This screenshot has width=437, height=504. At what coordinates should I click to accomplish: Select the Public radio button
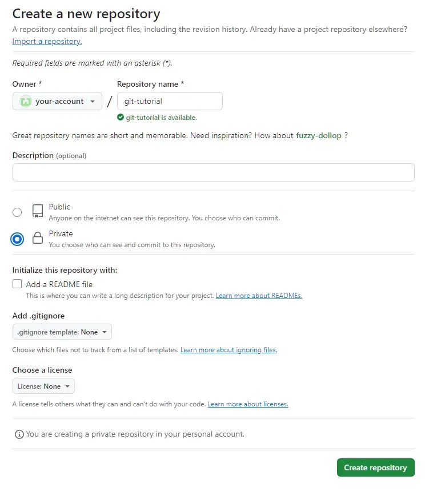pos(17,212)
